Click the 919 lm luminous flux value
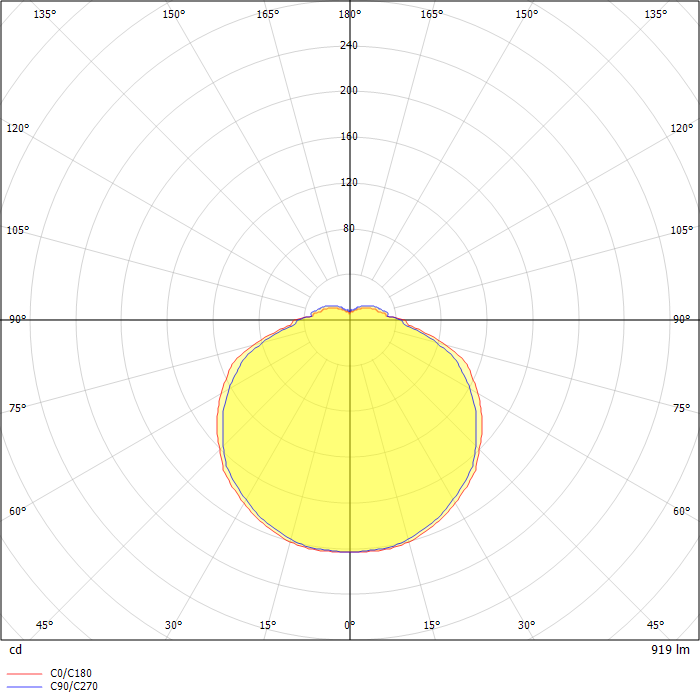This screenshot has width=700, height=700. (669, 650)
